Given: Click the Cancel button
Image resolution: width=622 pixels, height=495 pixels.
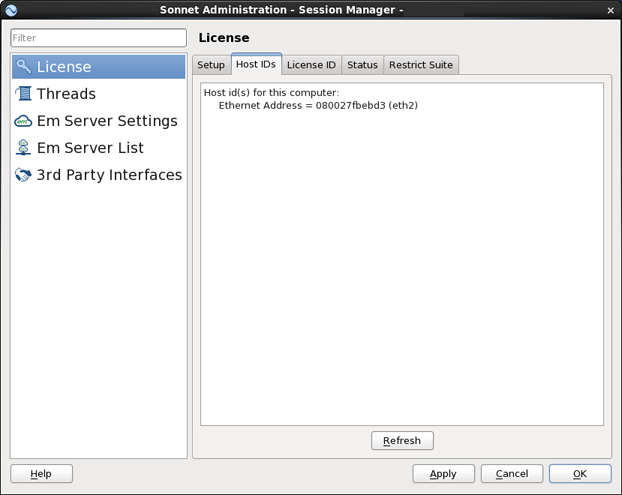Looking at the screenshot, I should tap(512, 474).
